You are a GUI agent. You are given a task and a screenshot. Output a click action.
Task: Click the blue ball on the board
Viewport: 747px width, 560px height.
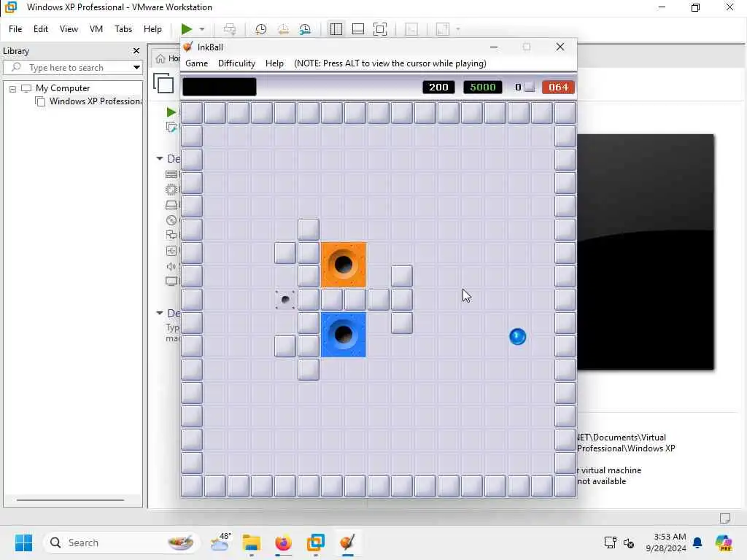pos(517,337)
